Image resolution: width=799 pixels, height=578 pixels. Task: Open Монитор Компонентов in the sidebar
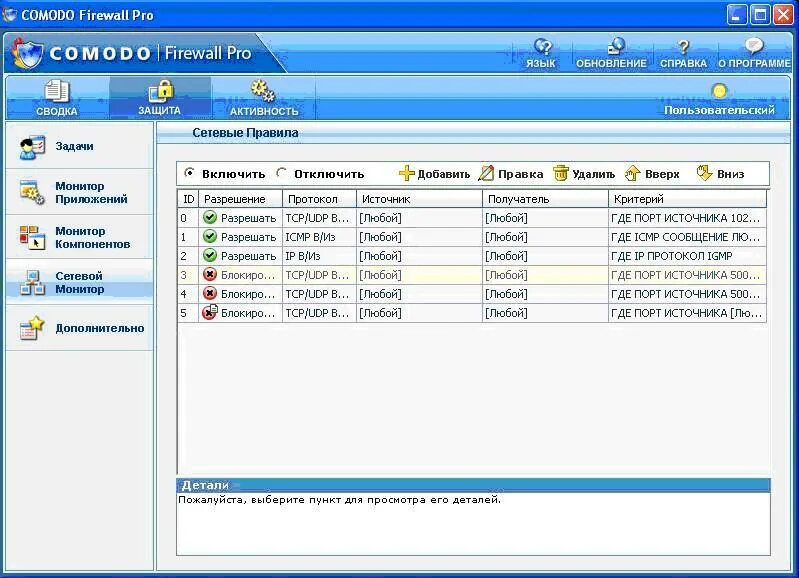point(79,237)
